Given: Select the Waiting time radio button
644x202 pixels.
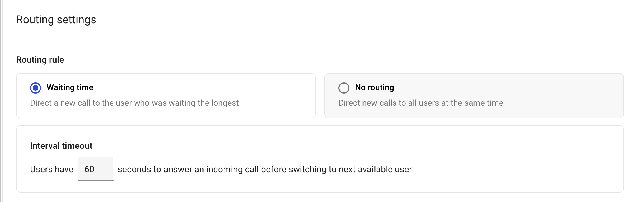Looking at the screenshot, I should (36, 88).
